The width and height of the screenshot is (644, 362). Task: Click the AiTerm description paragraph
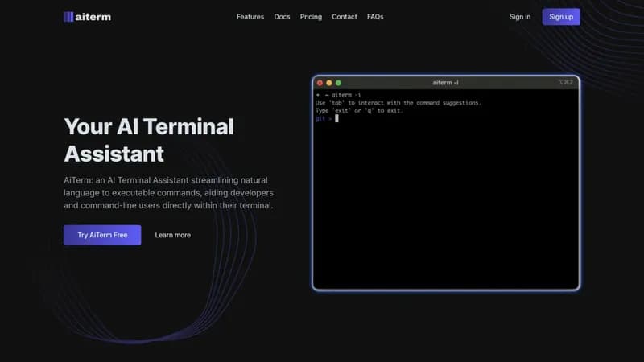click(168, 192)
